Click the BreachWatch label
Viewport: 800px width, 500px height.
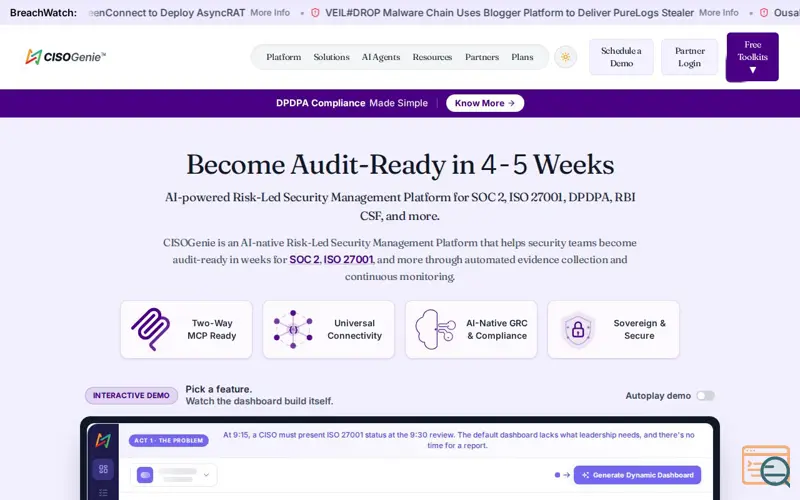tap(43, 13)
